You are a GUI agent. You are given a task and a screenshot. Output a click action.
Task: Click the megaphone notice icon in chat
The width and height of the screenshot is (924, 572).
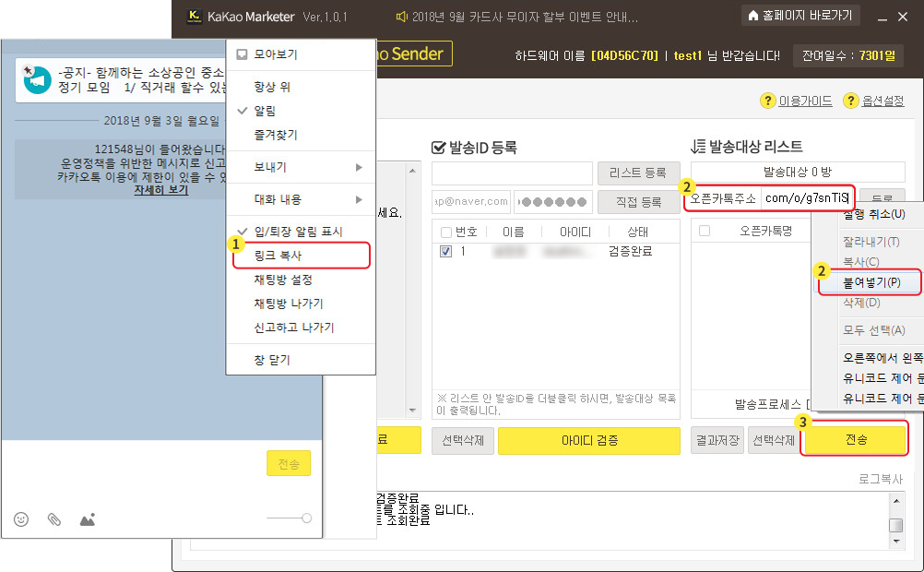click(x=37, y=80)
